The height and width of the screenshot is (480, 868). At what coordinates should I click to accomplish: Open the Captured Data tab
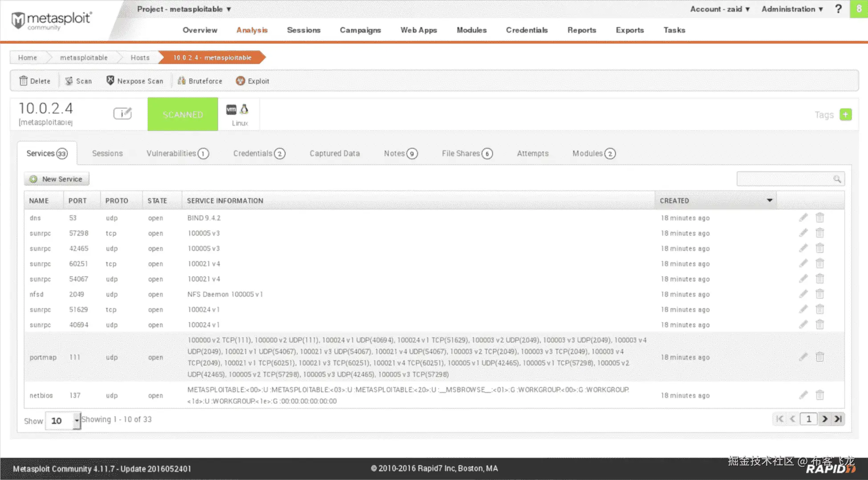coord(334,153)
